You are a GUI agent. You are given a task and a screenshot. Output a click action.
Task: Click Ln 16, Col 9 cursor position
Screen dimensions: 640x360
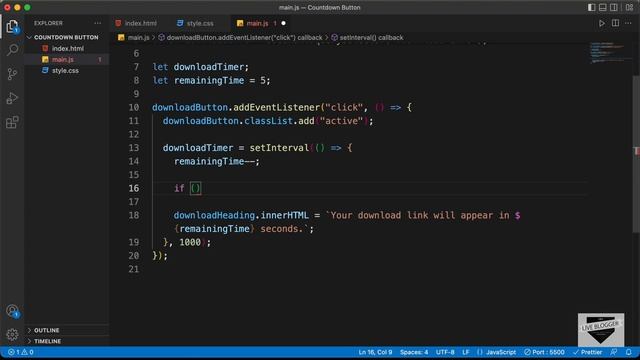click(x=375, y=352)
